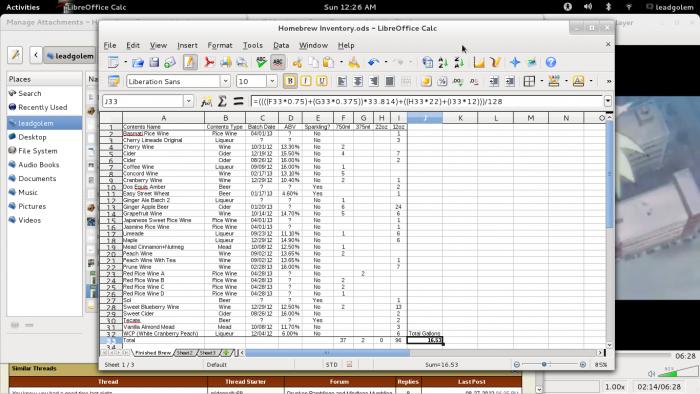The image size is (700, 394).
Task: Toggle Italic formatting
Action: 306,81
